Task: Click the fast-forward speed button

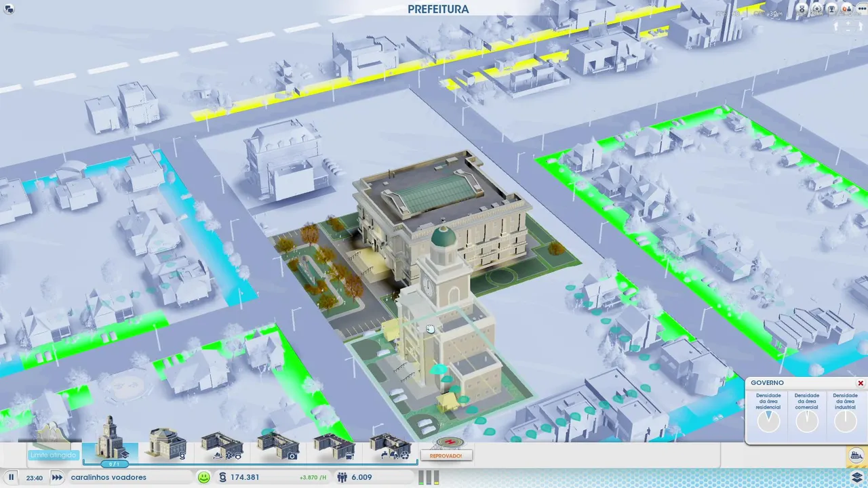Action: [57, 477]
